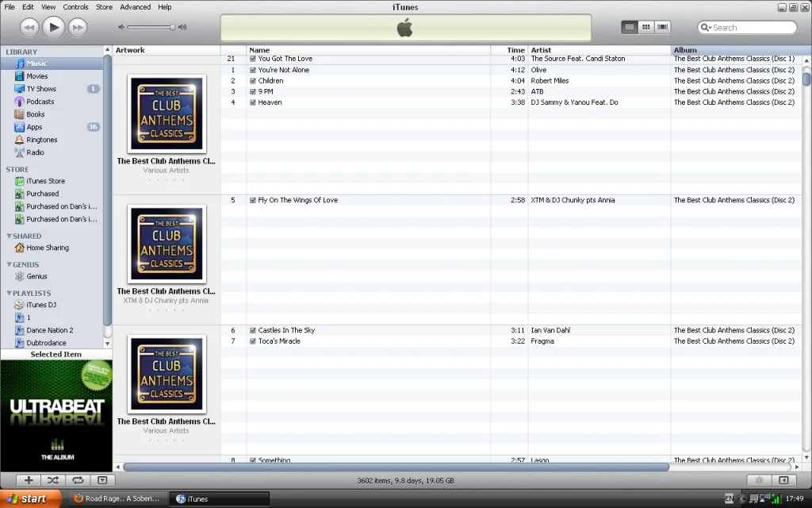Screen dimensions: 812x508
Task: Collapse the Playlists section
Action: click(9, 293)
